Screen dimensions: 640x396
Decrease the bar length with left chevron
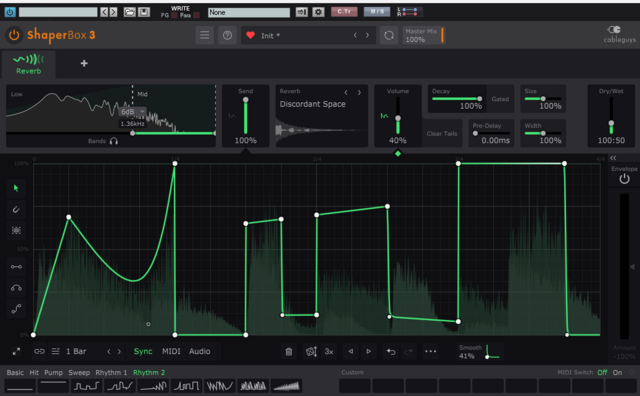point(109,352)
